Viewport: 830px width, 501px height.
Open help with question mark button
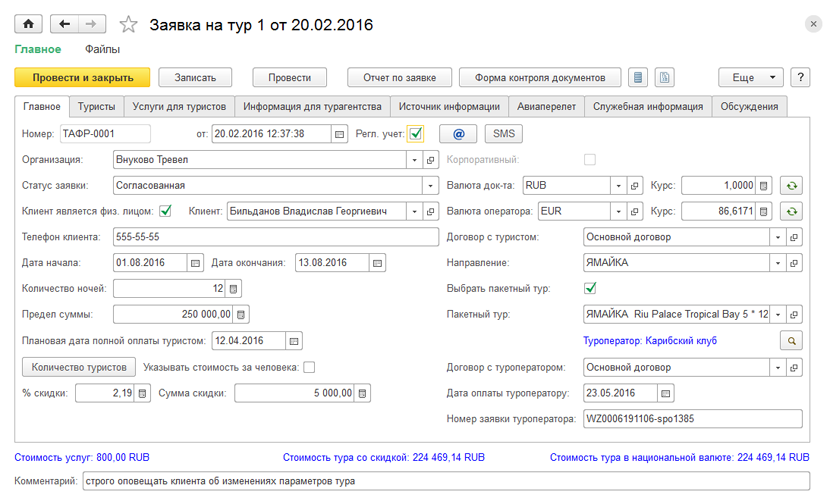point(800,77)
